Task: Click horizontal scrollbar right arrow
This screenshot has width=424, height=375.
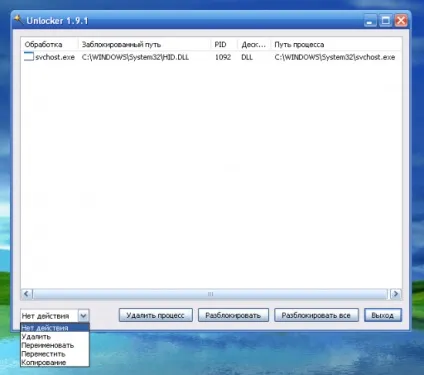Action: [x=396, y=294]
